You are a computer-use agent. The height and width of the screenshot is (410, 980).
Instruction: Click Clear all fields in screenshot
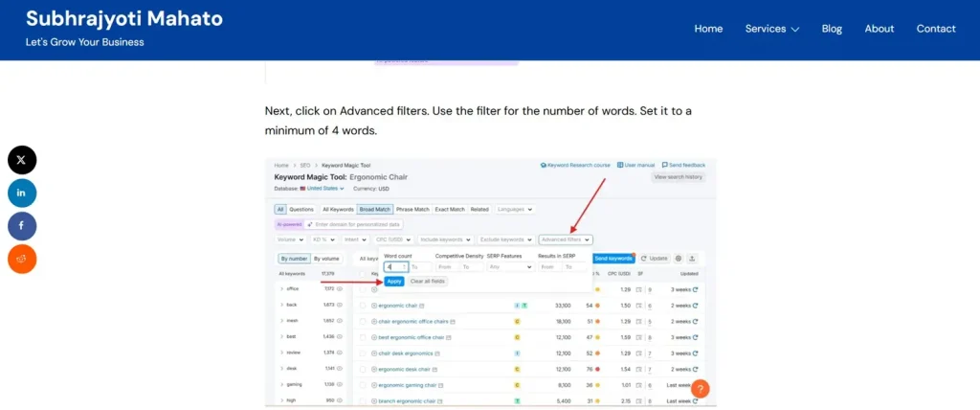428,282
